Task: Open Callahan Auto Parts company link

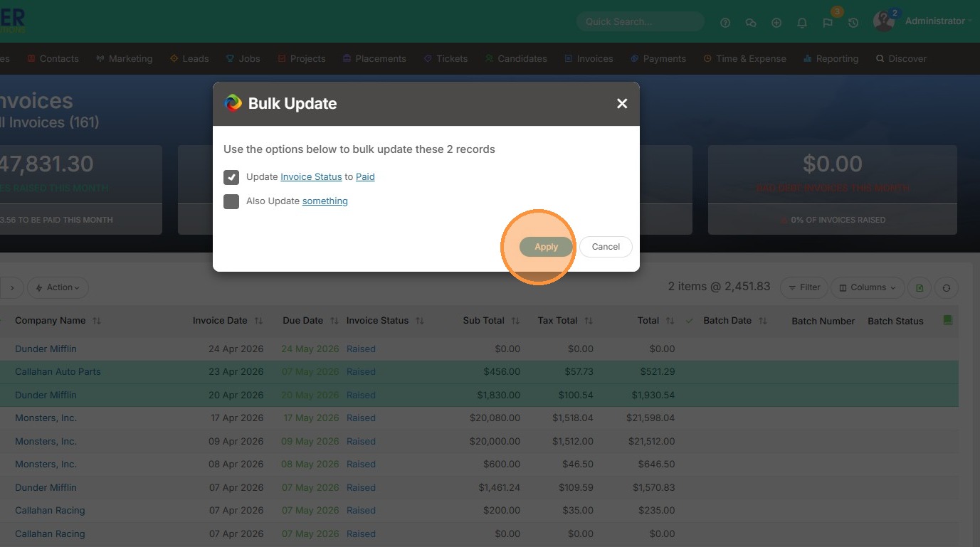Action: click(x=58, y=371)
